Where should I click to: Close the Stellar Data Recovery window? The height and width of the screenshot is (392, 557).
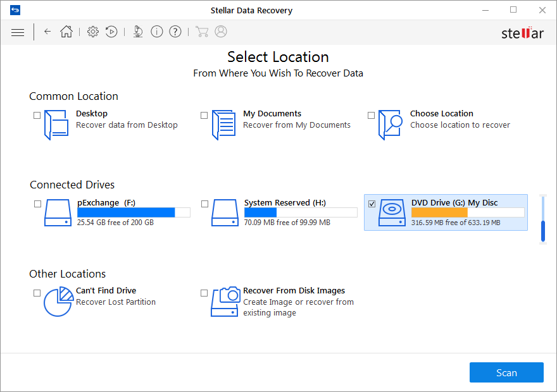(x=542, y=10)
